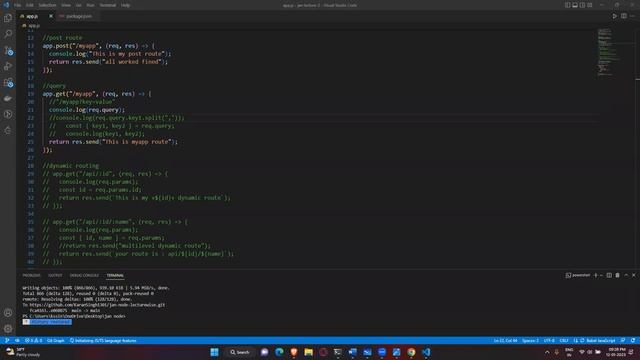Viewport: 640px width, 360px height.
Task: Split the terminal
Action: point(609,276)
